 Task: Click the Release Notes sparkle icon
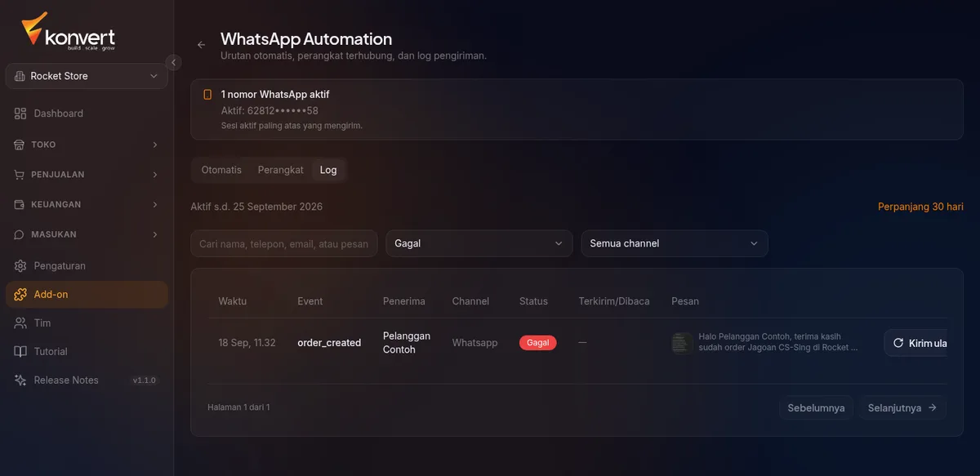click(x=20, y=380)
